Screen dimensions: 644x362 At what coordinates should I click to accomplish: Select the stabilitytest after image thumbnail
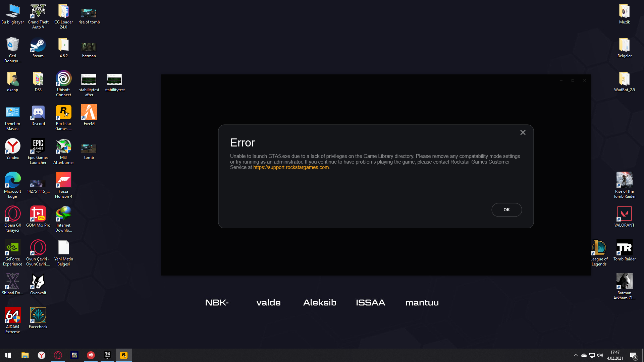tap(89, 80)
